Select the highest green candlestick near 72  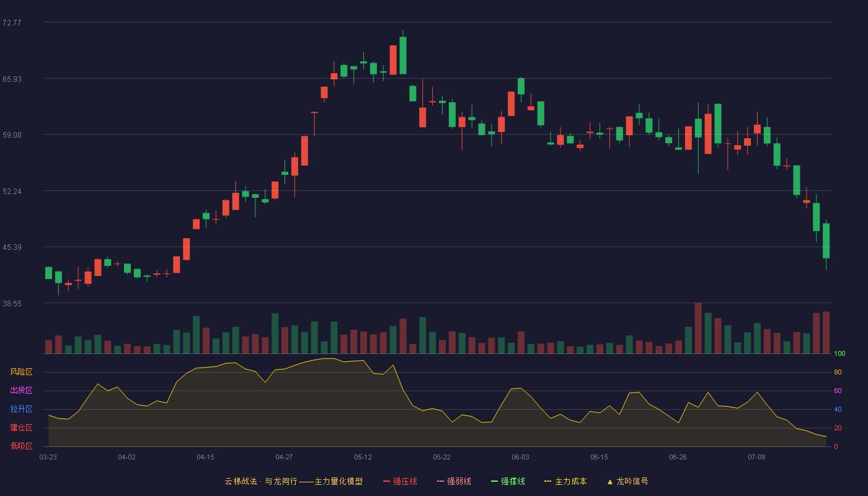tap(403, 55)
